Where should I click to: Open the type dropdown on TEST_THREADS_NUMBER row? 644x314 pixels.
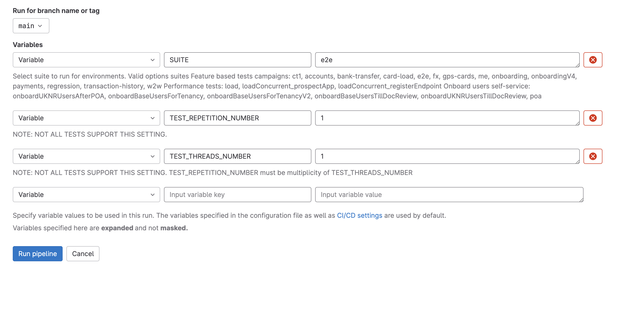[x=86, y=156]
